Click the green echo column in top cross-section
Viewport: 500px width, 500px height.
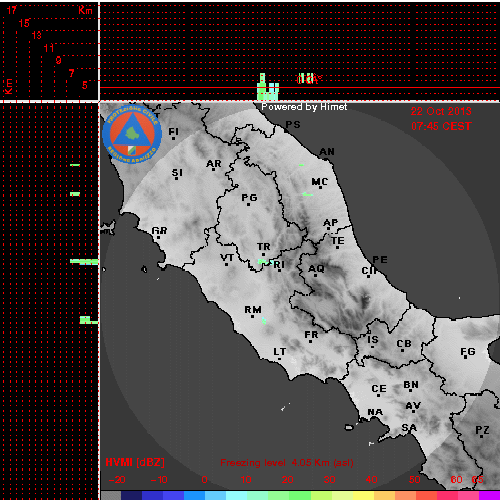click(x=268, y=87)
